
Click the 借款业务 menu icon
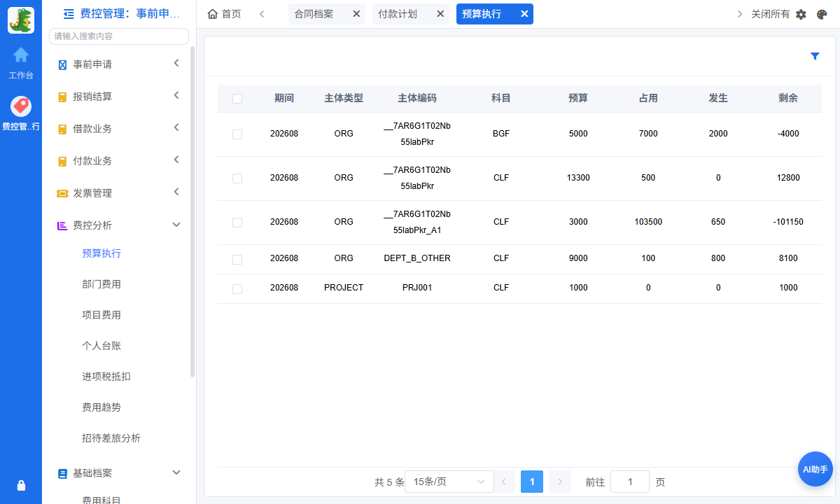pos(62,129)
